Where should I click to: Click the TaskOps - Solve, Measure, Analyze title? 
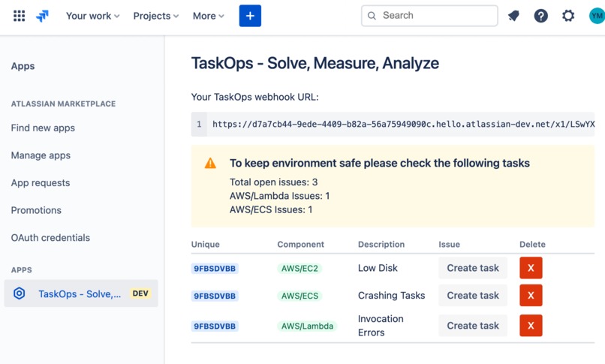pyautogui.click(x=315, y=63)
